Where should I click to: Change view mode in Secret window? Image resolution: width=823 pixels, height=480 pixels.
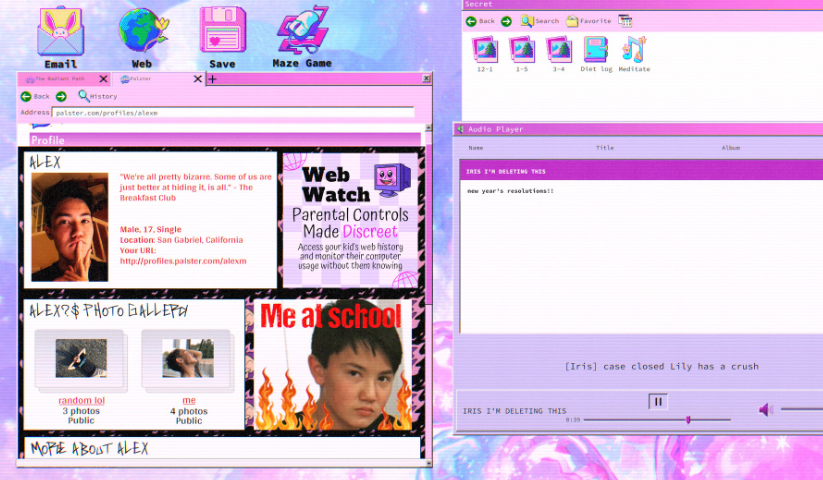[x=625, y=21]
